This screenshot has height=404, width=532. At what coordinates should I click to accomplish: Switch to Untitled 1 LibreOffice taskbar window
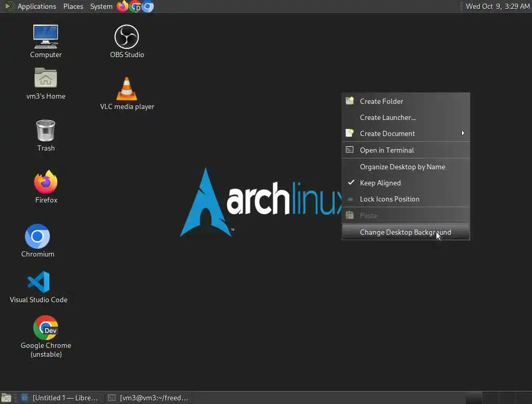coord(60,398)
